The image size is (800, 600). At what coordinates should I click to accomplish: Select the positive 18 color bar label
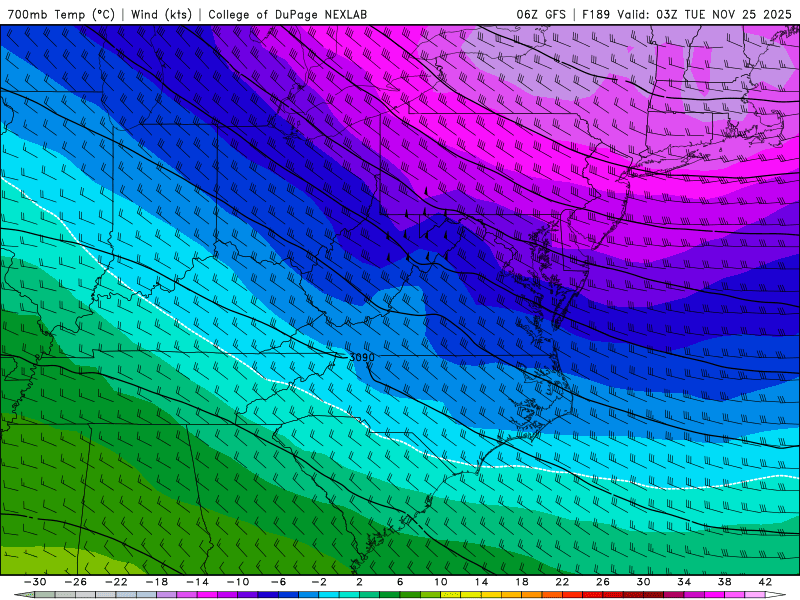point(521,582)
